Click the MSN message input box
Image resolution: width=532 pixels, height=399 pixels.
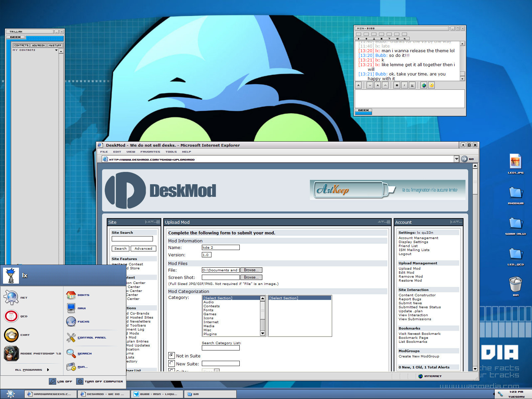410,99
